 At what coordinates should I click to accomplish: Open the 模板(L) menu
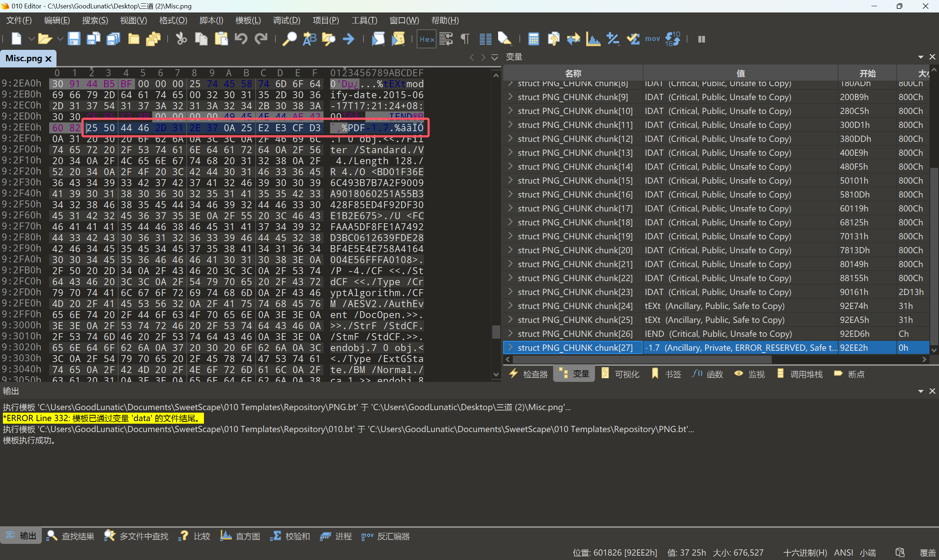click(248, 21)
